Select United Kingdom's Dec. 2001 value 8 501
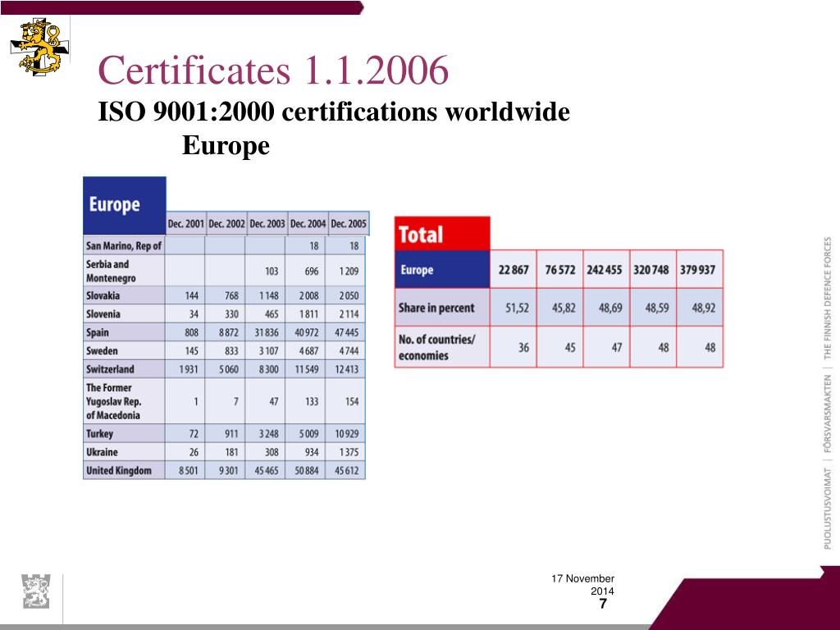 coord(188,471)
